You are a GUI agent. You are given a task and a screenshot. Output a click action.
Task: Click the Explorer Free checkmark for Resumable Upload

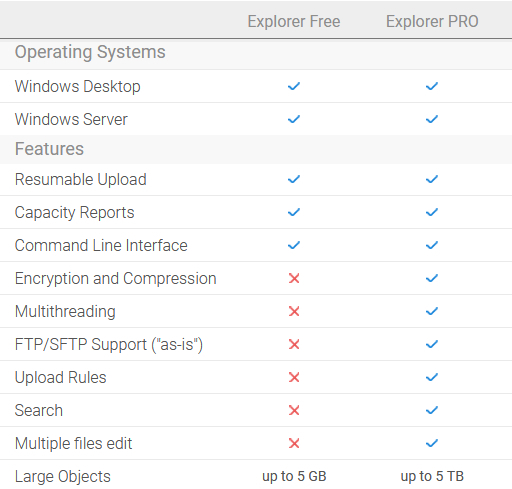pos(294,179)
